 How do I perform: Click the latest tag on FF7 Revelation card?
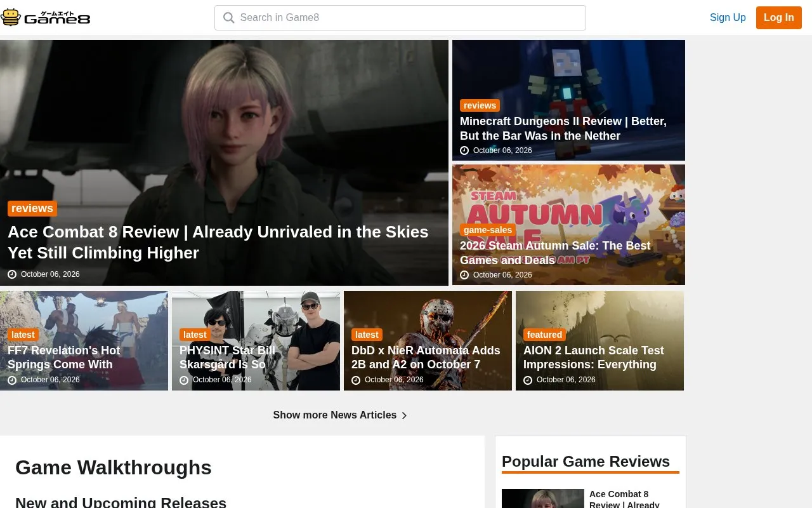click(x=23, y=335)
